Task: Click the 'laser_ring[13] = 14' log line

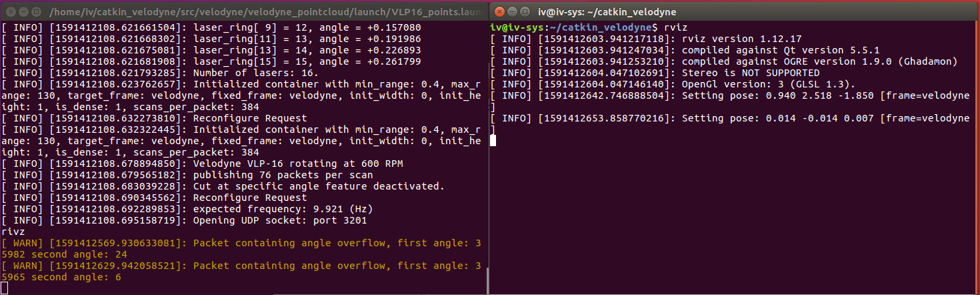Action: point(211,50)
